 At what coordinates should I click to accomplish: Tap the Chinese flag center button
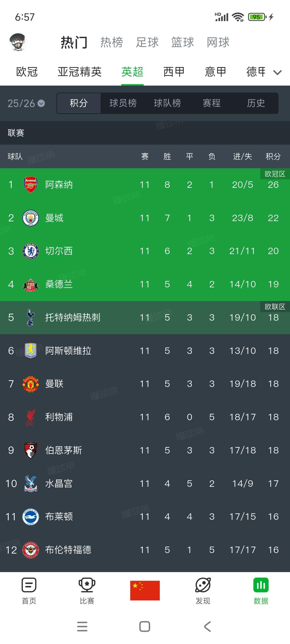(145, 590)
